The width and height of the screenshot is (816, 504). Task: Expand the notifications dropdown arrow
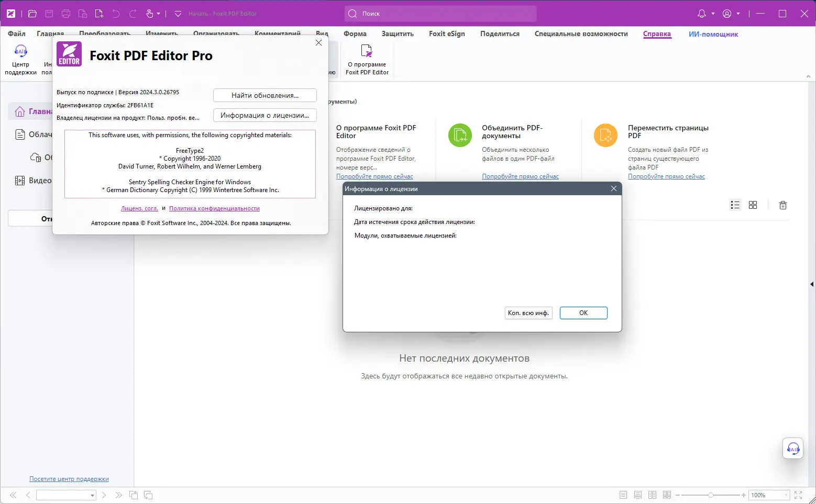[x=713, y=14]
